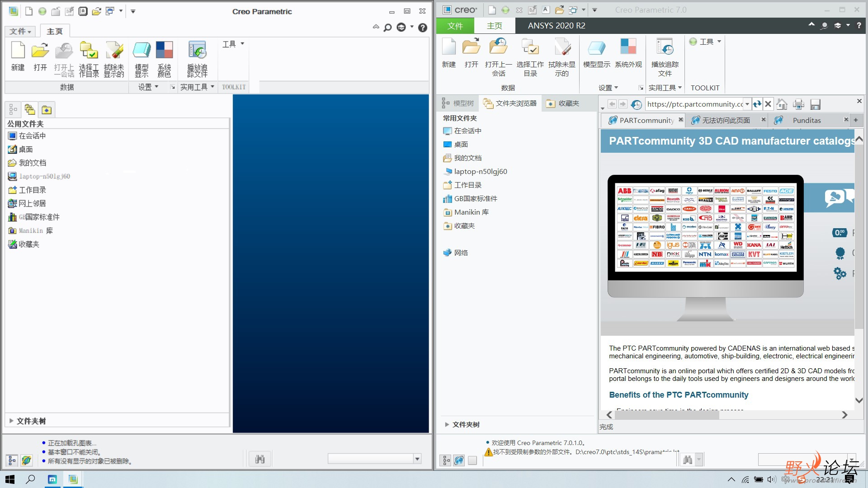This screenshot has height=488, width=868.
Task: Click 选择工作目录 in Creo 7.0 ribbon
Action: 530,57
